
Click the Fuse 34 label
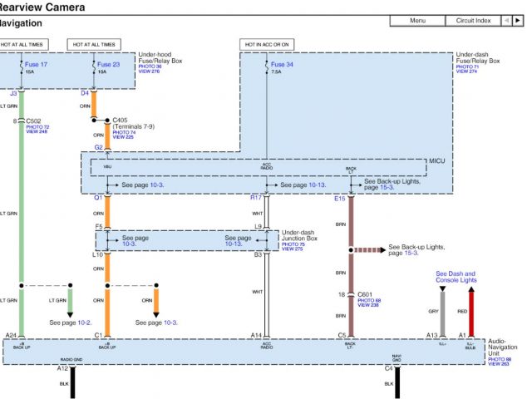[x=283, y=64]
